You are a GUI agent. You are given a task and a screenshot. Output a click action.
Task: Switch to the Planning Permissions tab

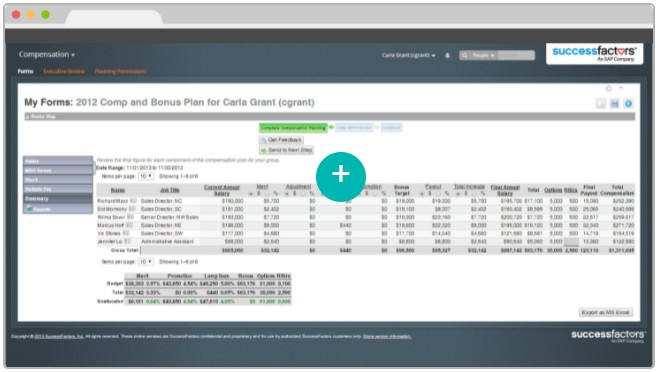pos(120,71)
